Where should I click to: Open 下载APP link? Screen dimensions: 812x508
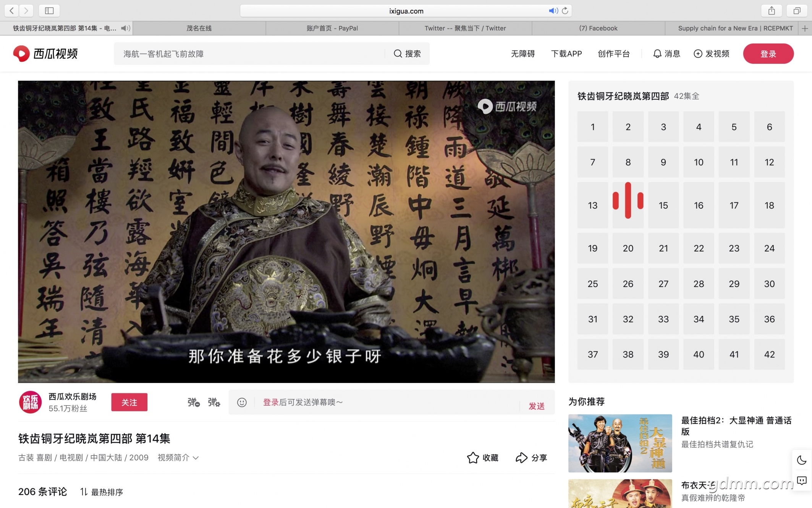tap(566, 54)
